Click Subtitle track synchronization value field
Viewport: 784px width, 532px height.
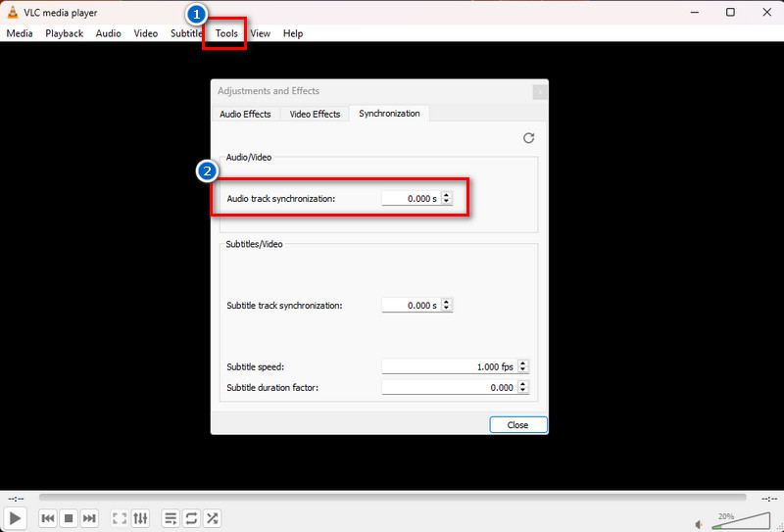[x=411, y=305]
